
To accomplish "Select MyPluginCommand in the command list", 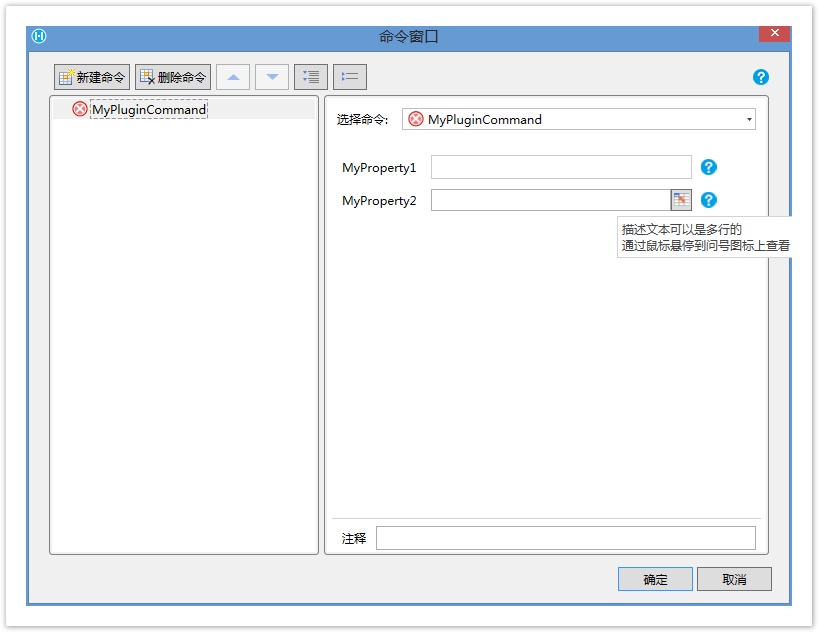I will pos(148,109).
